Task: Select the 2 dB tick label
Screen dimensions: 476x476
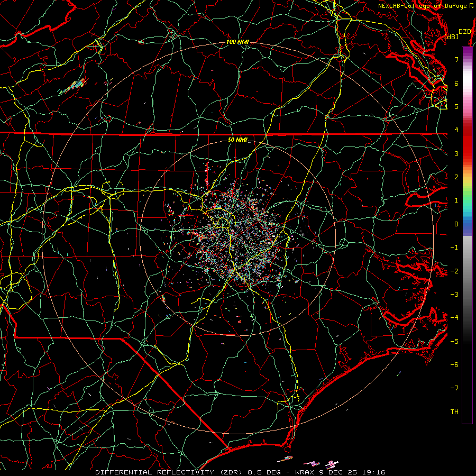Action: pos(456,177)
